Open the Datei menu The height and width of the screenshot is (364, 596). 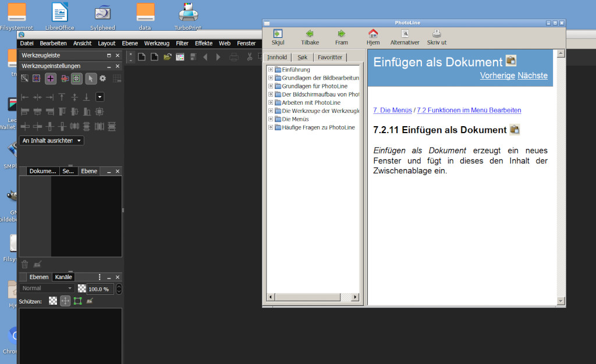click(x=27, y=43)
